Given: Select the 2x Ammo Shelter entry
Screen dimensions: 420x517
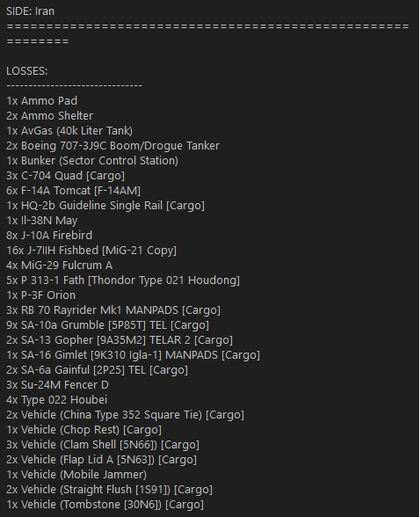Looking at the screenshot, I should 50,116.
